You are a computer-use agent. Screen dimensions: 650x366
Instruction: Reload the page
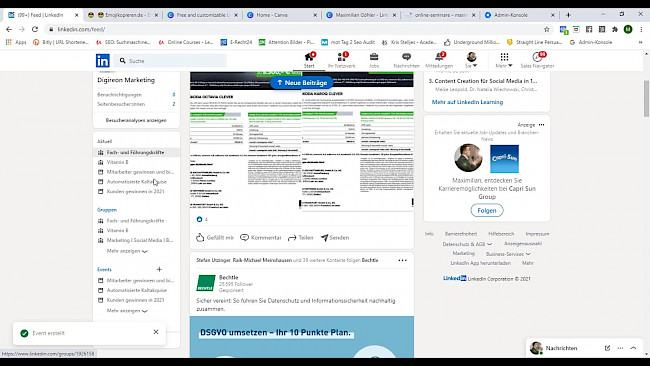coord(35,29)
